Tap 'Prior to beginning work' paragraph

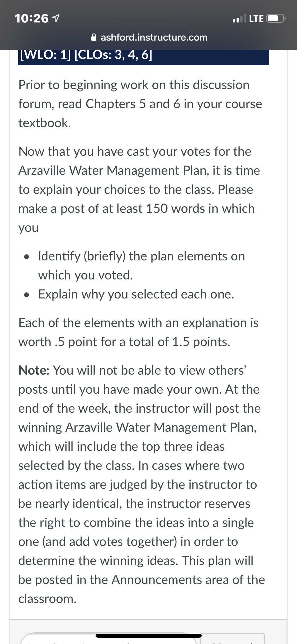(140, 104)
